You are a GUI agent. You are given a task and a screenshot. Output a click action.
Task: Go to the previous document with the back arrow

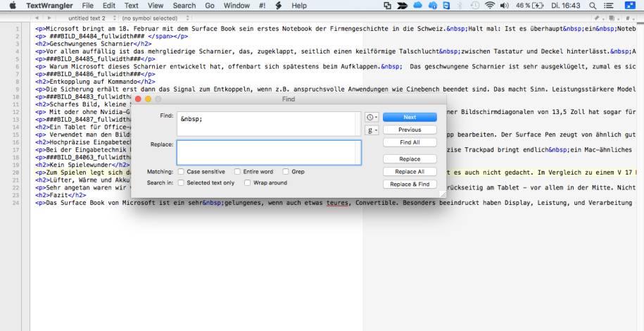coord(37,18)
